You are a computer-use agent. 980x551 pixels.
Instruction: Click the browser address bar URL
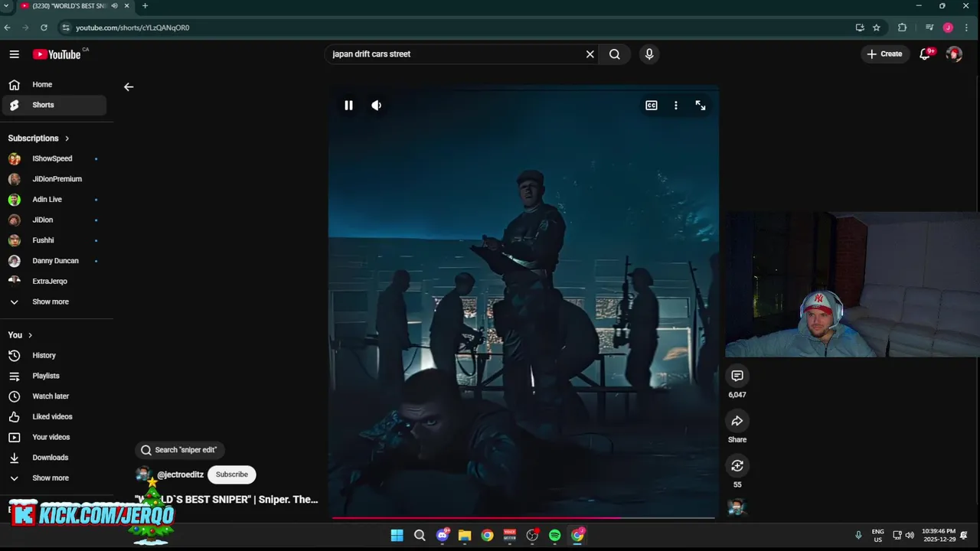tap(132, 28)
